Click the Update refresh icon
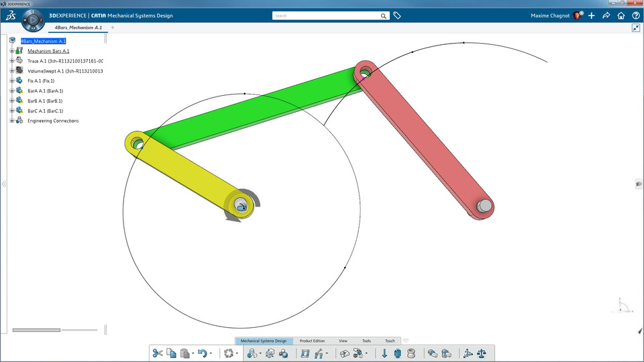The height and width of the screenshot is (362, 644). pyautogui.click(x=229, y=353)
